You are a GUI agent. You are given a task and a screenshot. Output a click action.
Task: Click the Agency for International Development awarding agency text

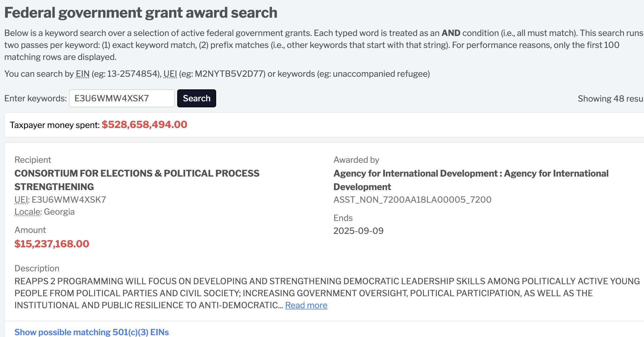coord(471,180)
